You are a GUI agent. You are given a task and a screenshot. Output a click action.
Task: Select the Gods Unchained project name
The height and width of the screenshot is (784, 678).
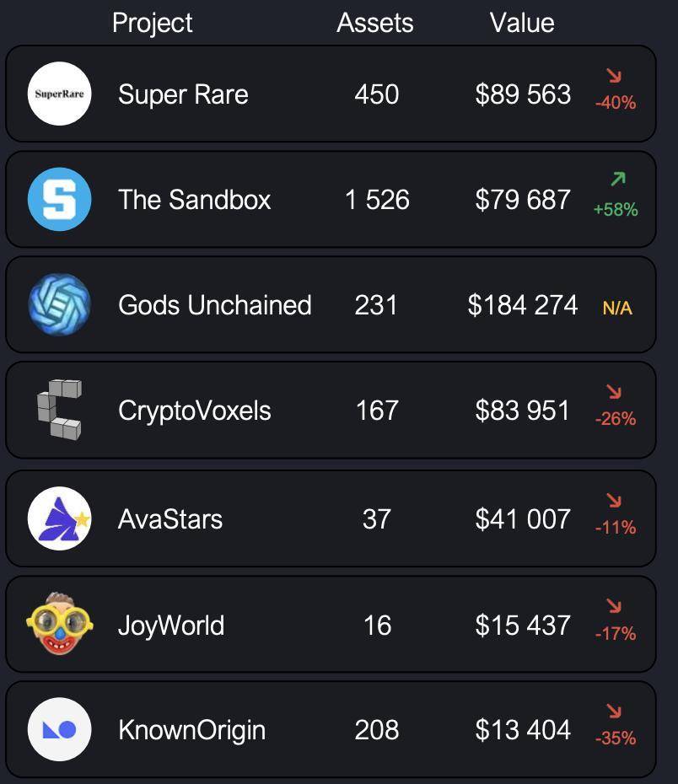215,305
